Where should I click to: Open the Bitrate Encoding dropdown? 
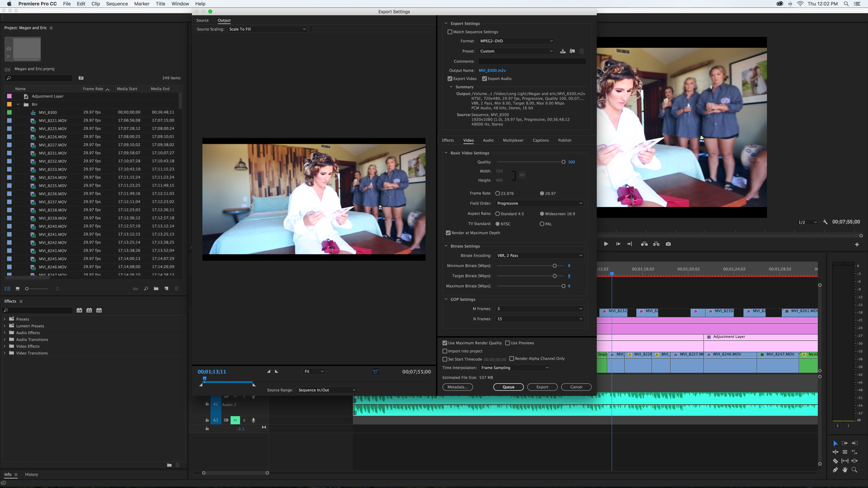[x=539, y=256]
